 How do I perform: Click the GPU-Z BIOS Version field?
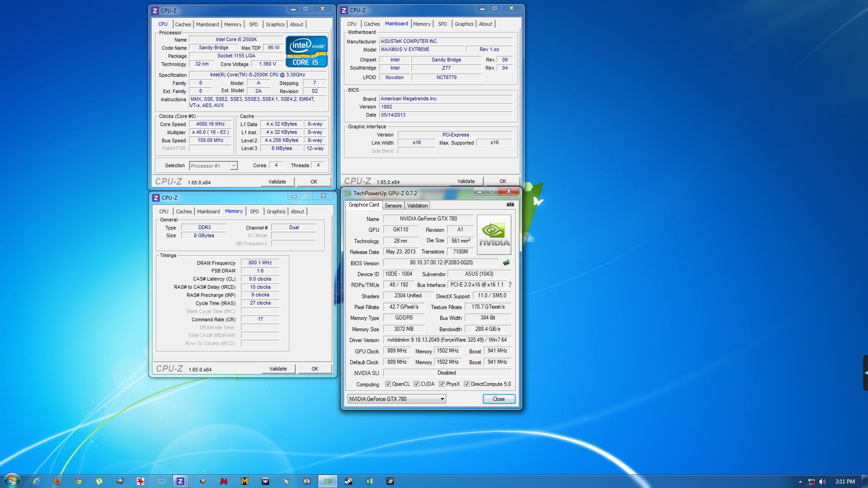coord(441,263)
